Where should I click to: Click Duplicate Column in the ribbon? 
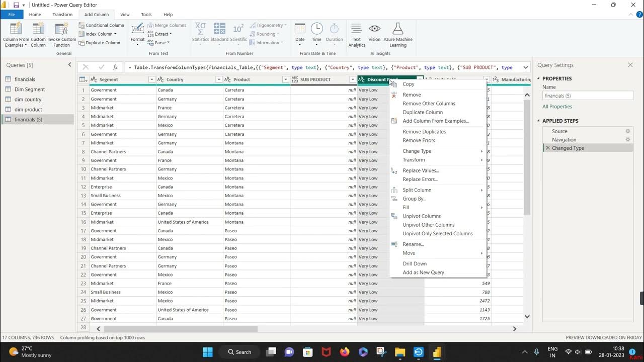99,43
